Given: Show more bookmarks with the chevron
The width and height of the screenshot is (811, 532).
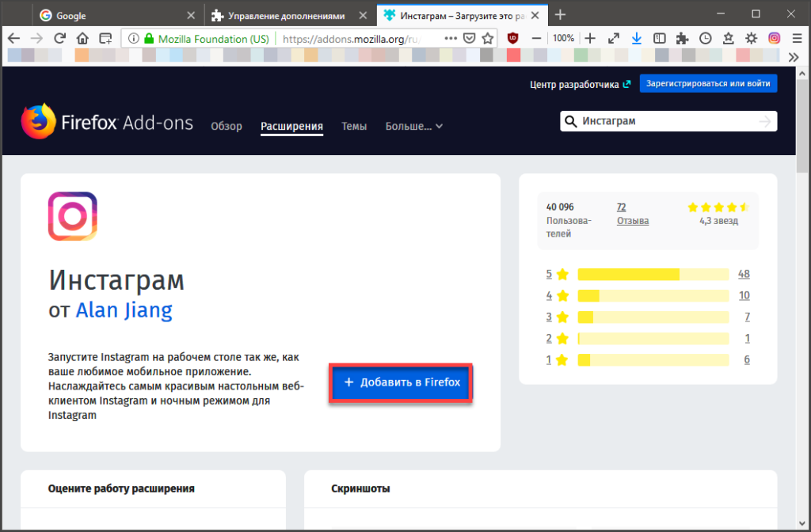Looking at the screenshot, I should point(794,57).
